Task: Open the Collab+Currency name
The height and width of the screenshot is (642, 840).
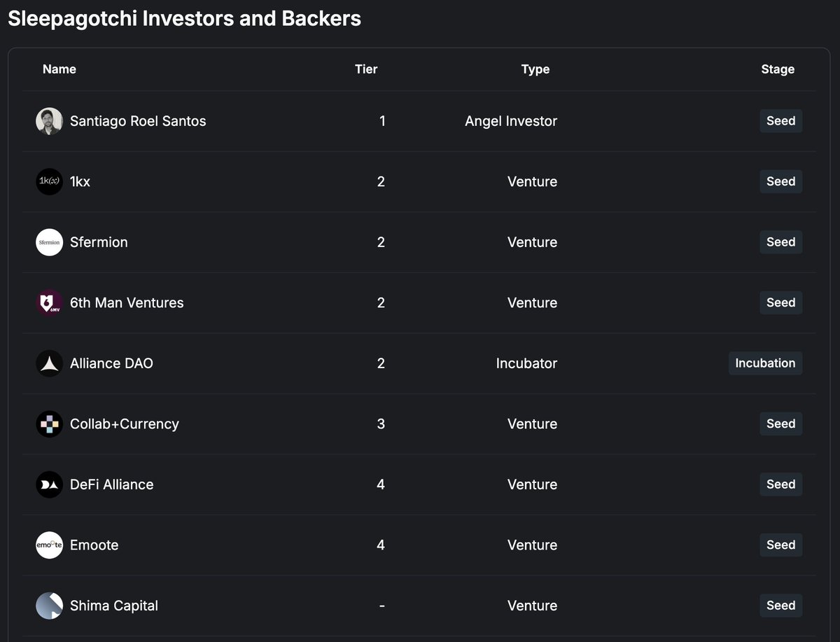Action: tap(125, 424)
